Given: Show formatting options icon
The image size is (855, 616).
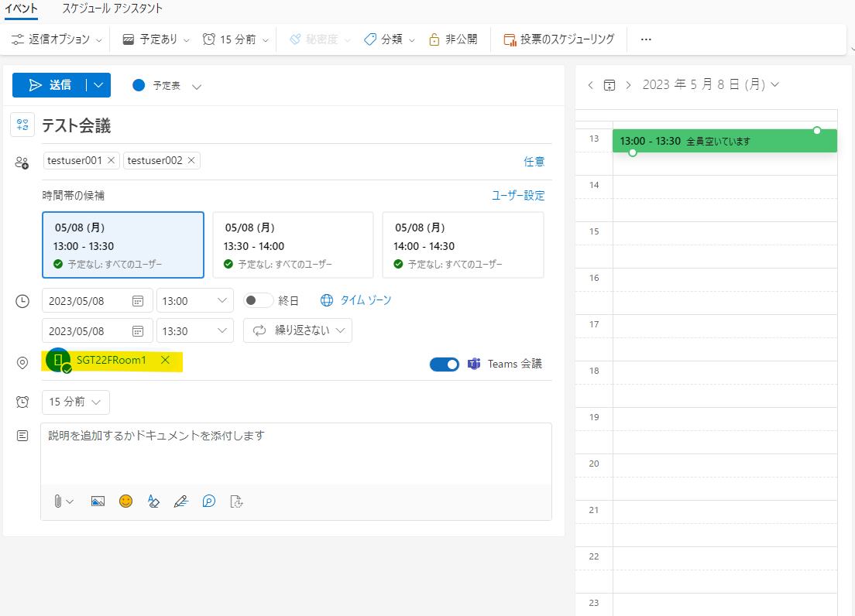Looking at the screenshot, I should [153, 501].
